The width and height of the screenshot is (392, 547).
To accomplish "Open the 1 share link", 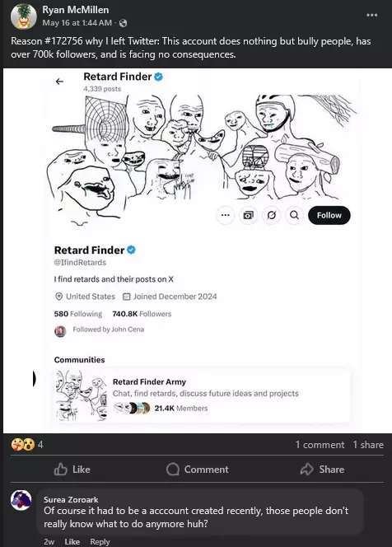I will coord(368,445).
